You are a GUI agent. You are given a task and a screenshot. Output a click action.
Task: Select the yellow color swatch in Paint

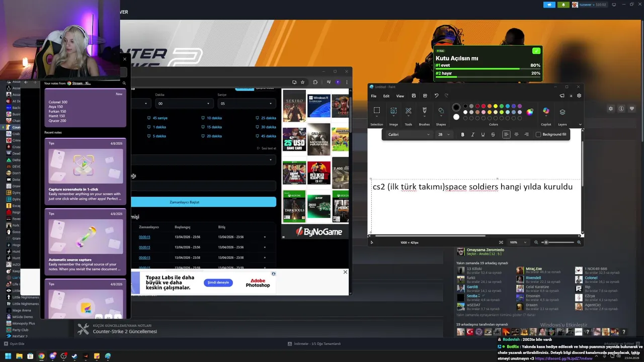496,106
